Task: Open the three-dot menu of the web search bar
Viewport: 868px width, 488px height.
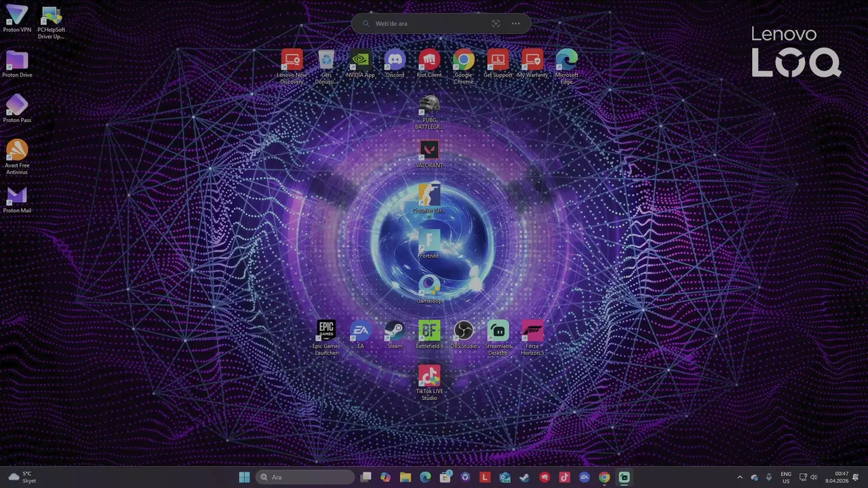Action: pos(515,23)
